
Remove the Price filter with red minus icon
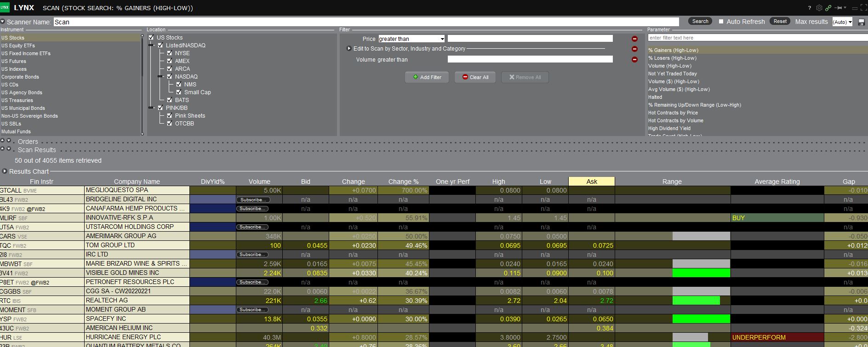click(634, 39)
